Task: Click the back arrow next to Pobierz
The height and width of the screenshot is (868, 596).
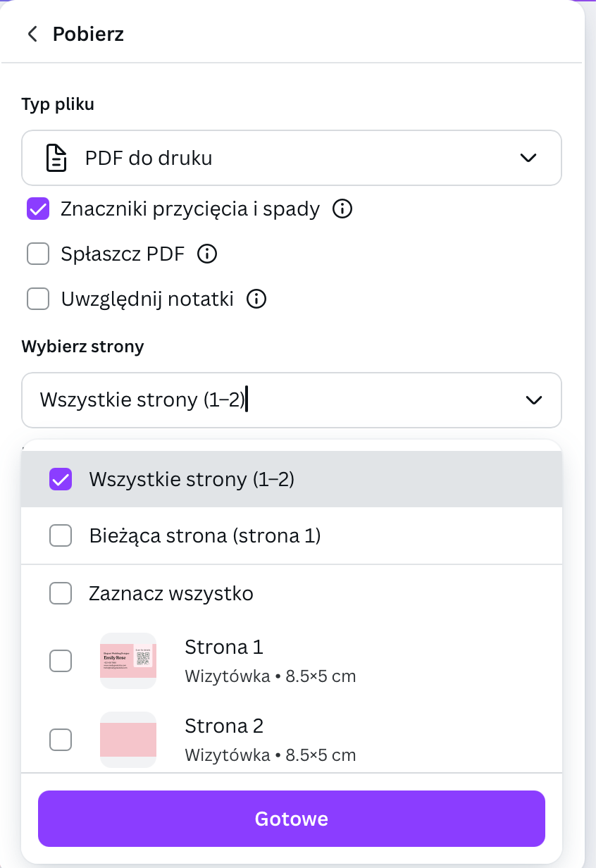Action: [32, 34]
